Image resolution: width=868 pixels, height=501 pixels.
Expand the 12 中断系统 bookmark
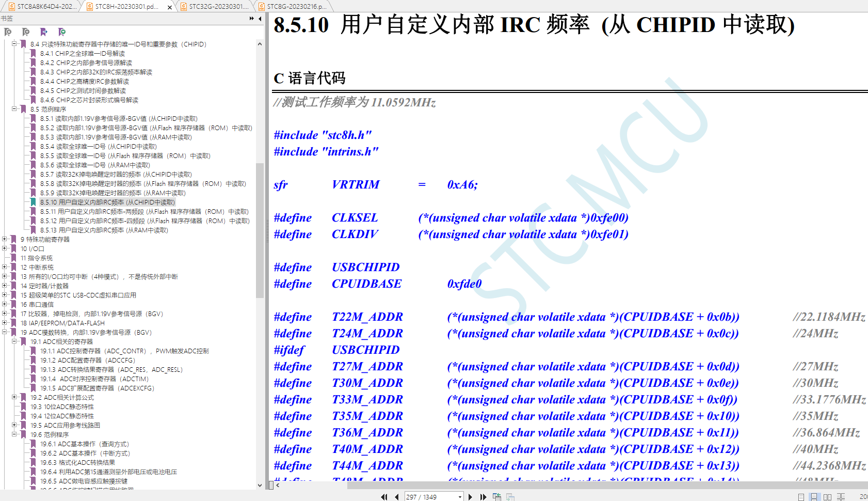[x=5, y=268]
